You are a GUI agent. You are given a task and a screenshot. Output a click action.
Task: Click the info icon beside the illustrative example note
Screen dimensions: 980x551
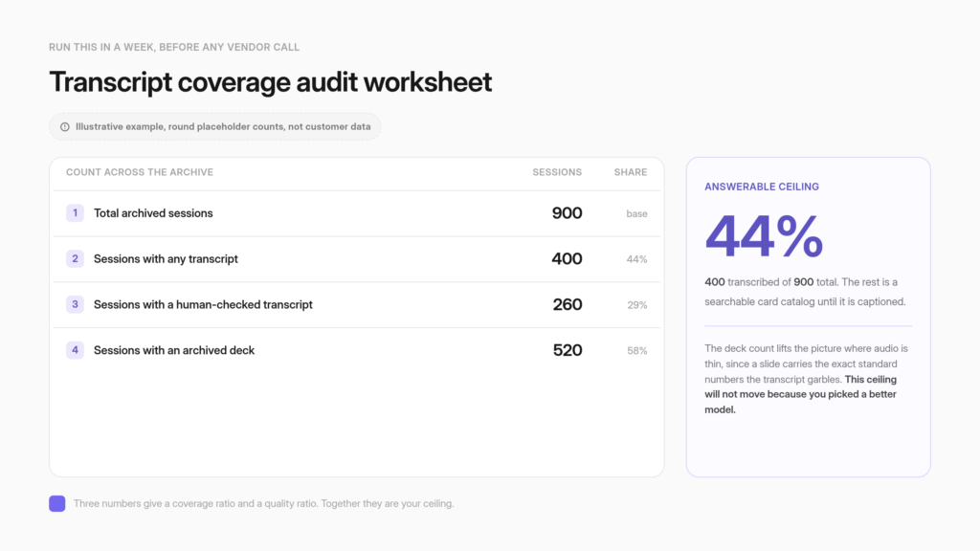point(65,127)
